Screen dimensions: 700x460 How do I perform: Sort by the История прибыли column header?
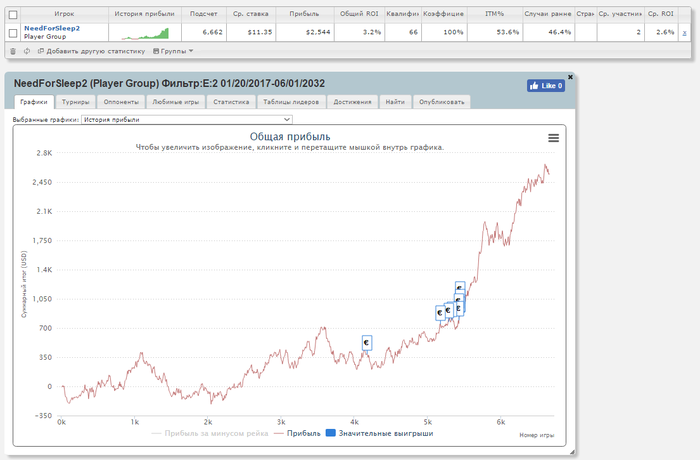[145, 14]
